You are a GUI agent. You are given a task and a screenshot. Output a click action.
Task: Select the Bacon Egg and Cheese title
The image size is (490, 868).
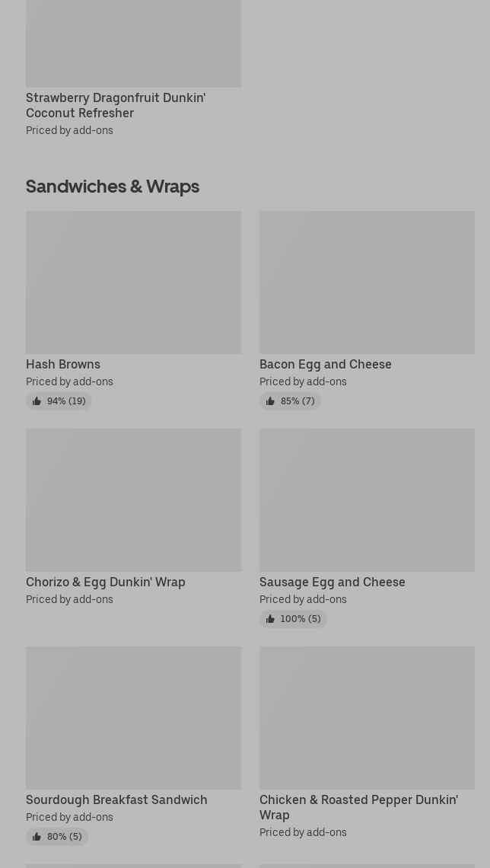[326, 364]
